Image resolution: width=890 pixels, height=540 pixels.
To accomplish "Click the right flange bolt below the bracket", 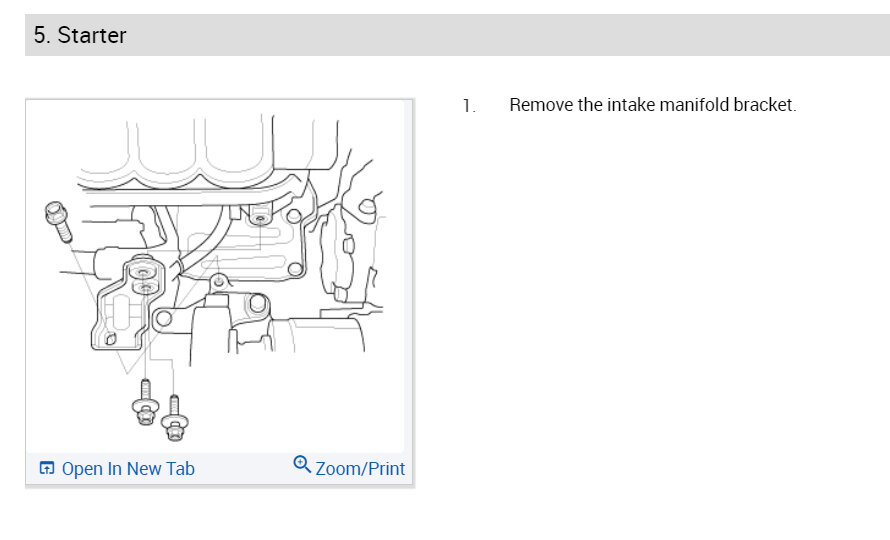I will pos(175,417).
